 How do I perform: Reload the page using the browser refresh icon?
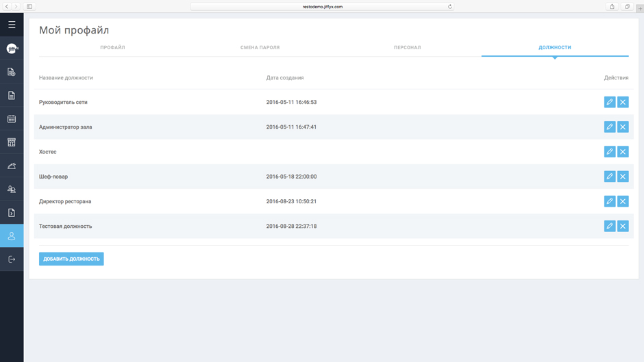click(450, 7)
